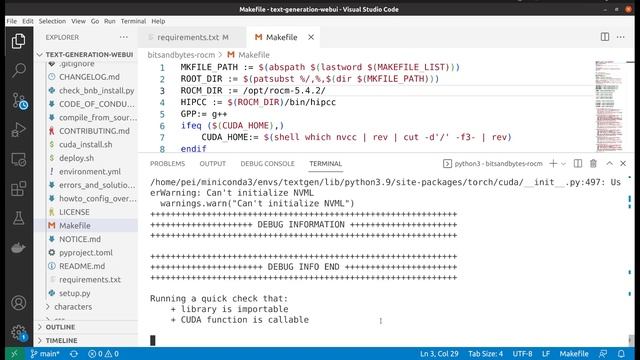Switch to the Output panel tab
The width and height of the screenshot is (640, 360).
212,164
